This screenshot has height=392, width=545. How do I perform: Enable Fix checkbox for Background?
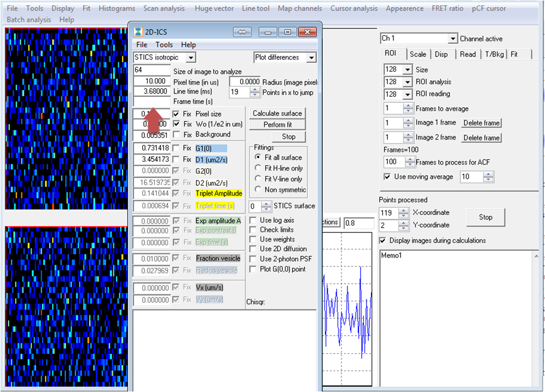(176, 134)
